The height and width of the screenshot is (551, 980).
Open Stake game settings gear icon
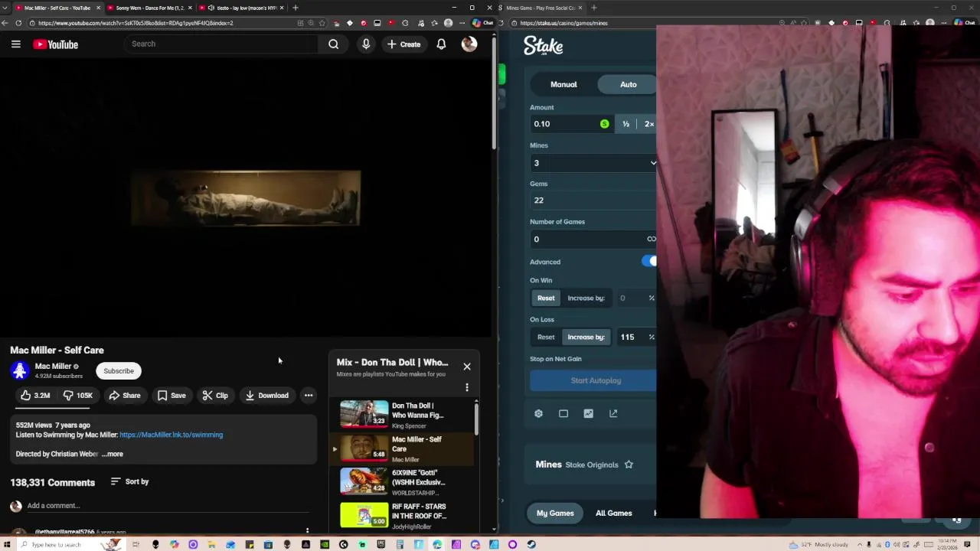538,413
